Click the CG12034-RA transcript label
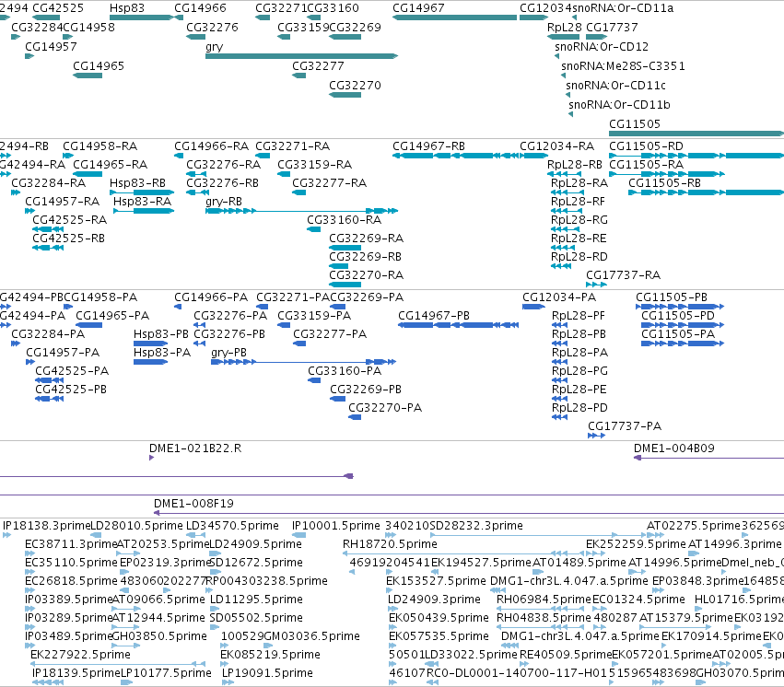The width and height of the screenshot is (784, 687). coord(556,146)
